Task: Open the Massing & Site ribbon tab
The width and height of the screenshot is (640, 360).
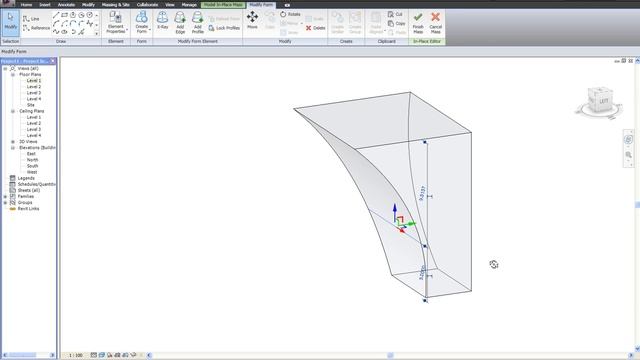Action: point(116,4)
